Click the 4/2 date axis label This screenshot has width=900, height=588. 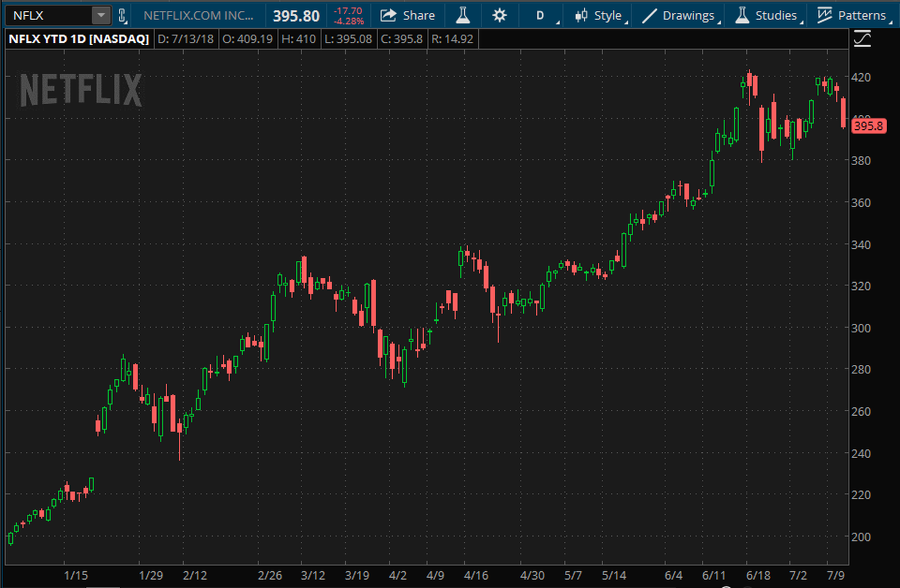398,575
